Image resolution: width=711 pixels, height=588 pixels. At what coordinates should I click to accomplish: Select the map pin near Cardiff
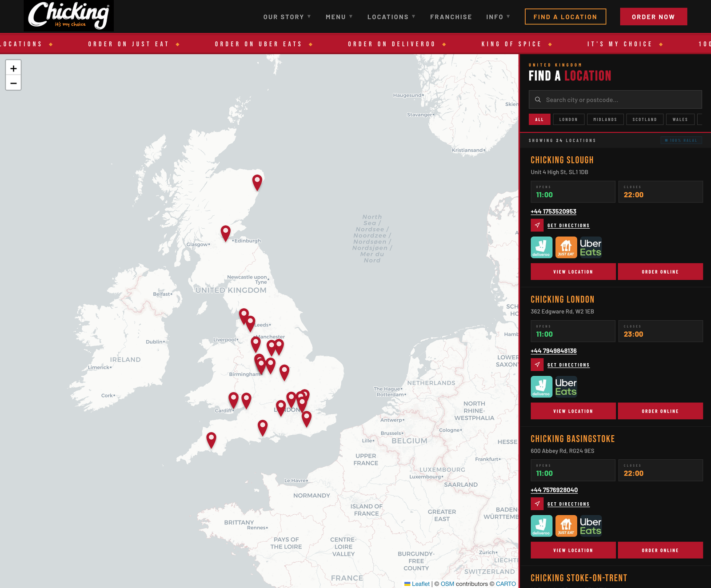[233, 400]
